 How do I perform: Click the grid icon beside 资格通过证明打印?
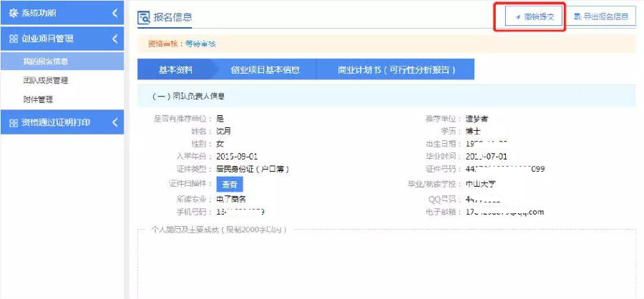tap(13, 122)
